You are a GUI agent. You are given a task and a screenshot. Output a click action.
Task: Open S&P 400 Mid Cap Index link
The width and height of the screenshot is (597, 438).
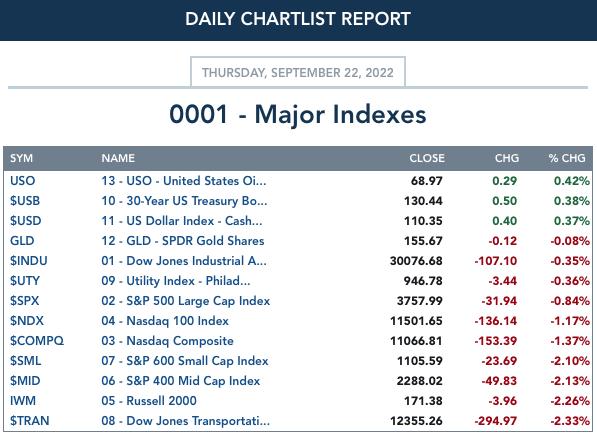point(180,380)
